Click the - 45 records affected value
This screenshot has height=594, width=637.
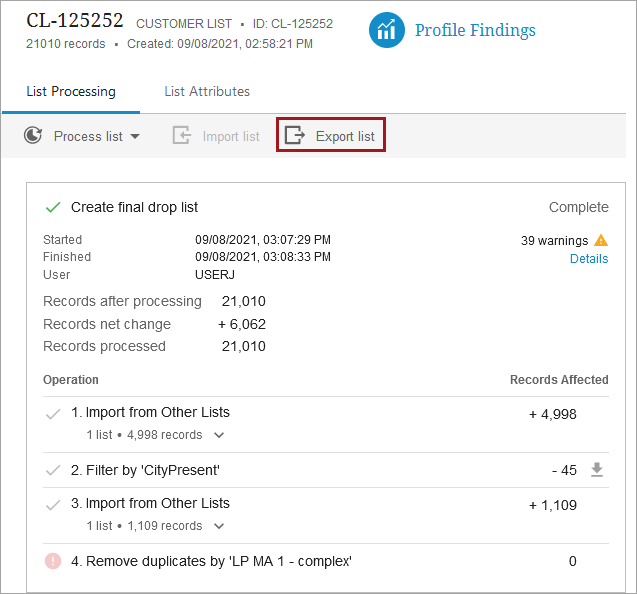[564, 470]
